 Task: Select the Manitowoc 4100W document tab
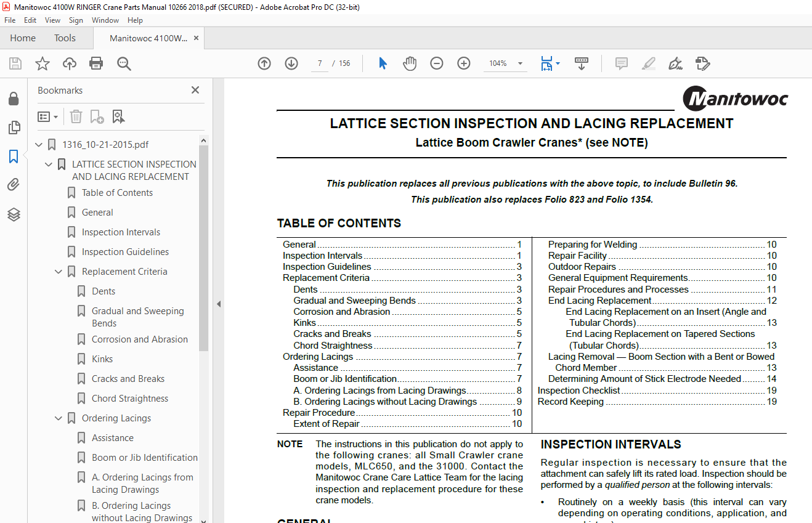click(x=148, y=38)
